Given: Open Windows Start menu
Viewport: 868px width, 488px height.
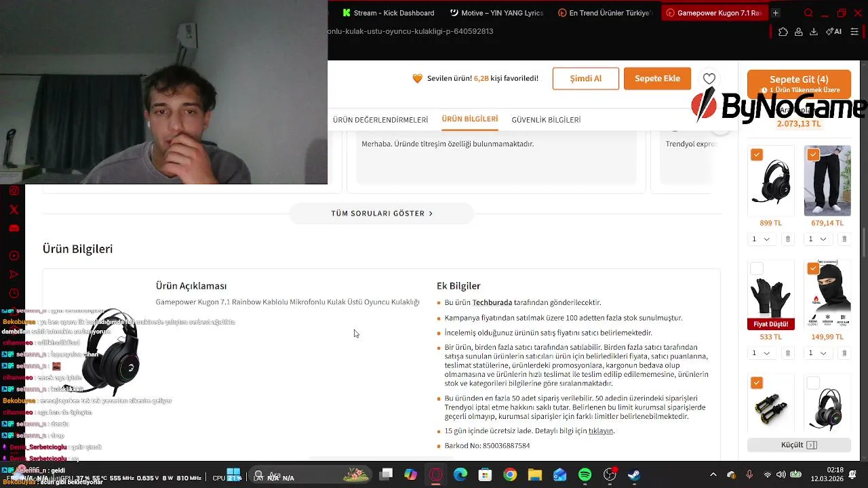Looking at the screenshot, I should click(233, 474).
